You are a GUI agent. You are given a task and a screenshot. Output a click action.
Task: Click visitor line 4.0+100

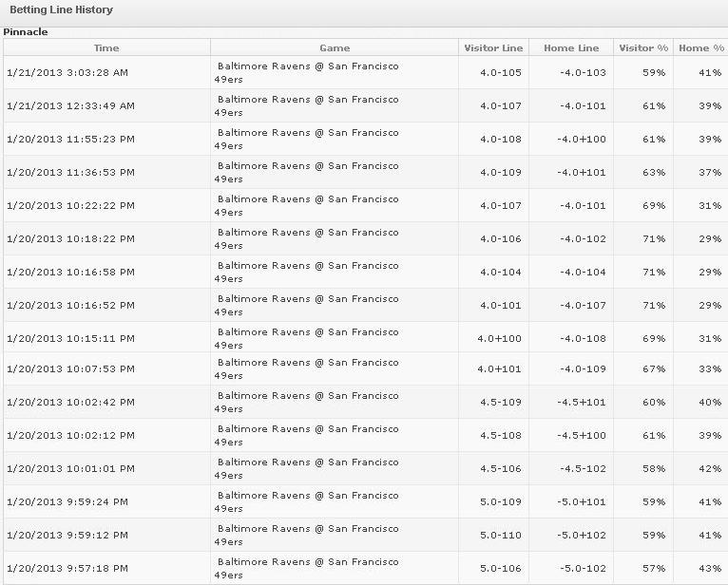(x=500, y=339)
